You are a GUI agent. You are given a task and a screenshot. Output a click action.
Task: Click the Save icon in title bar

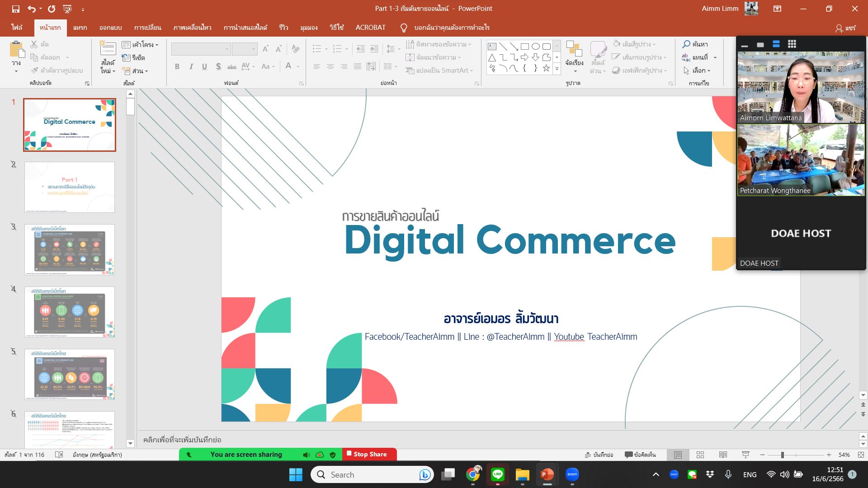click(15, 9)
